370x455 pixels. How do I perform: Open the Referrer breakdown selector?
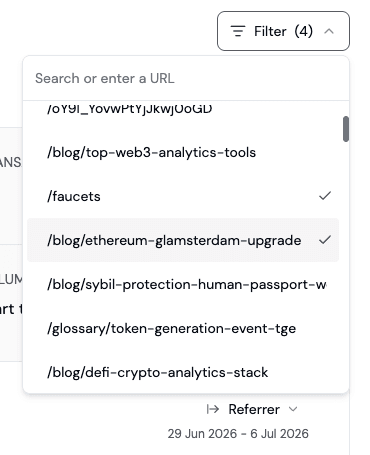(252, 409)
